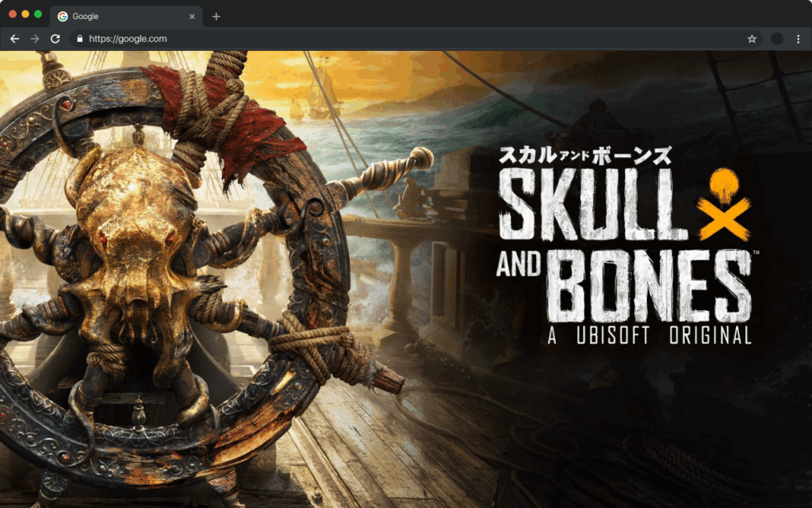Open a new tab with the plus button
This screenshot has height=508, width=812.
click(216, 16)
